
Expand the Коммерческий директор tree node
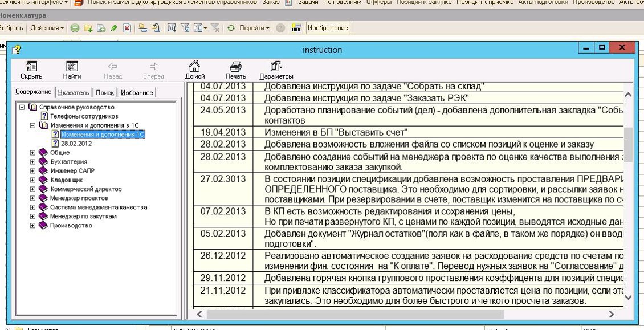33,189
